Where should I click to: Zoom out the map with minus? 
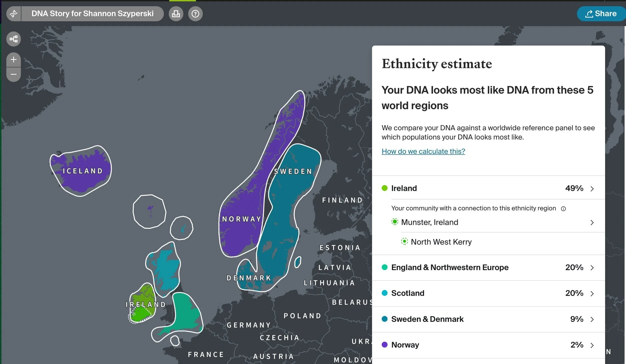click(x=14, y=74)
